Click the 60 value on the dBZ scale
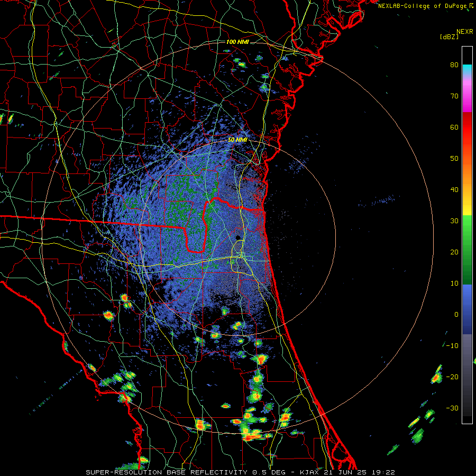 pyautogui.click(x=454, y=127)
